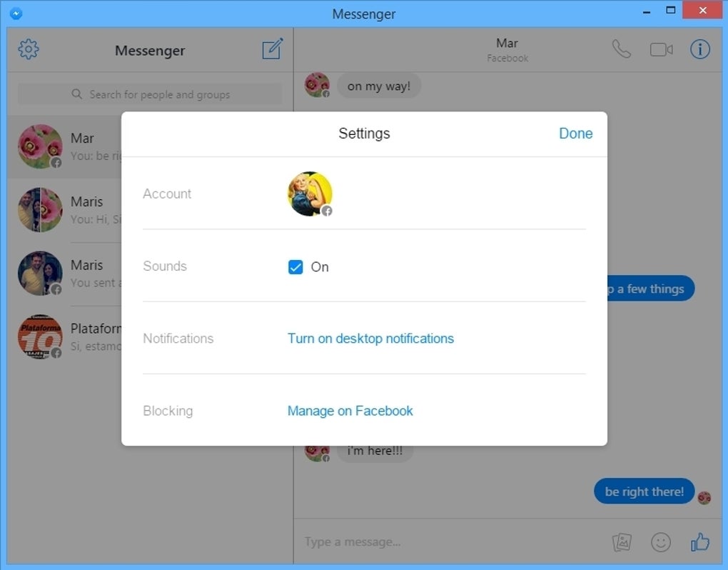The image size is (728, 570).
Task: Click the Sounds label in Settings
Action: pos(165,266)
